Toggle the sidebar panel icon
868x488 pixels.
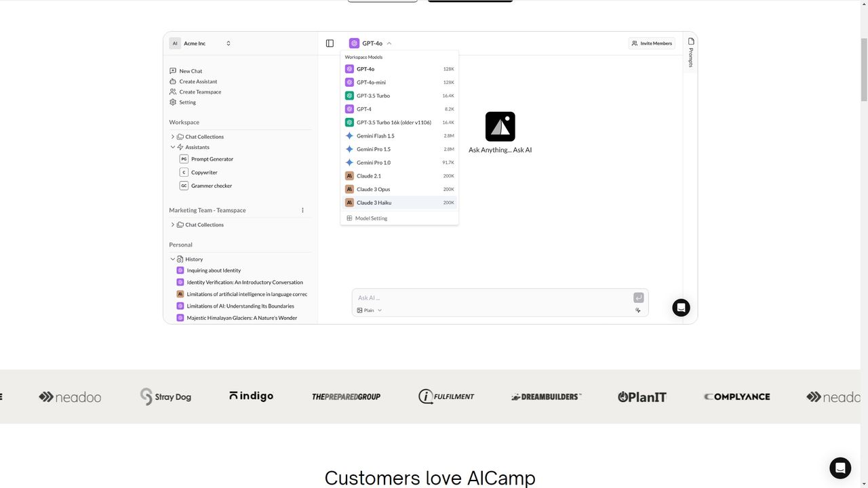coord(330,43)
